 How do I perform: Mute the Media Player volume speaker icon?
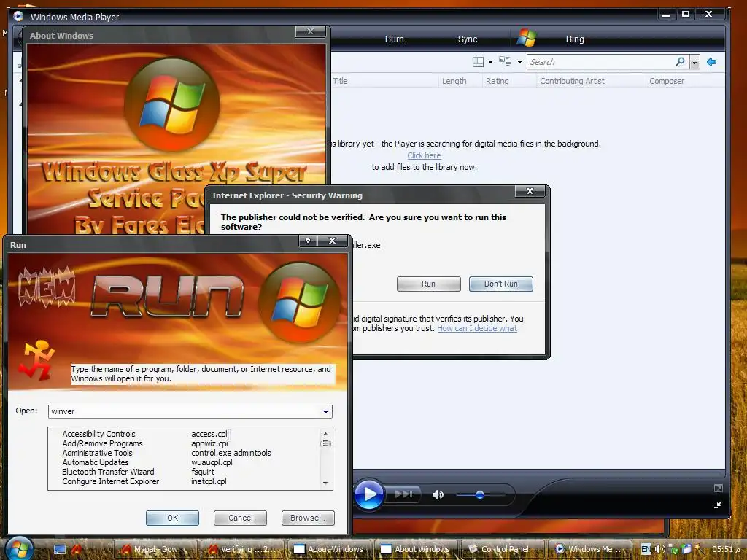(x=438, y=495)
